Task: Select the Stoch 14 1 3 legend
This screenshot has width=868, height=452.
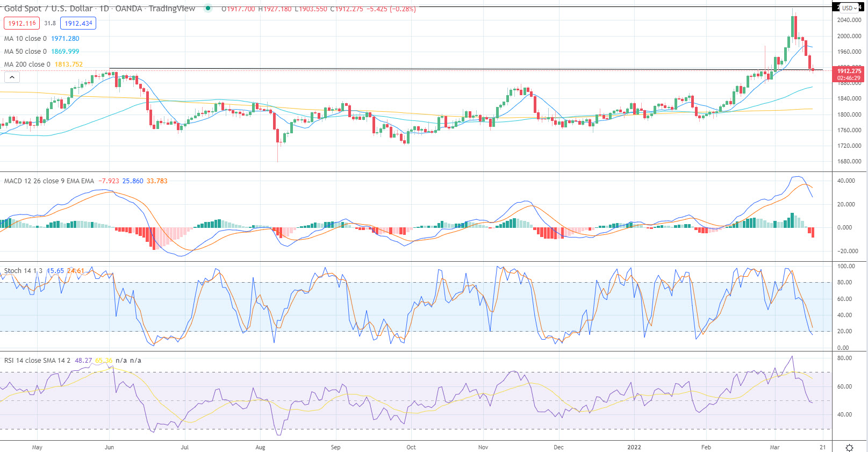Action: click(x=23, y=271)
